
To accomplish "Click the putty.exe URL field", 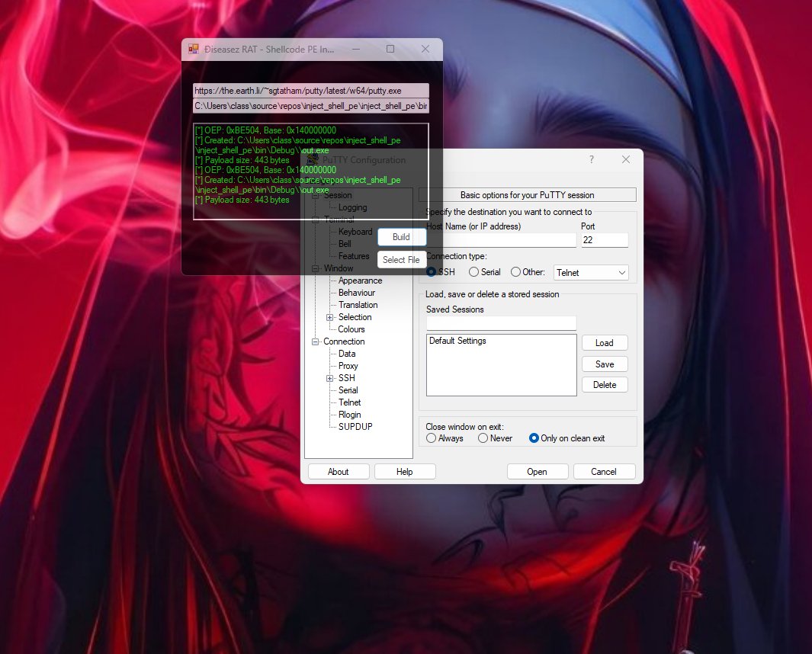I will [311, 91].
